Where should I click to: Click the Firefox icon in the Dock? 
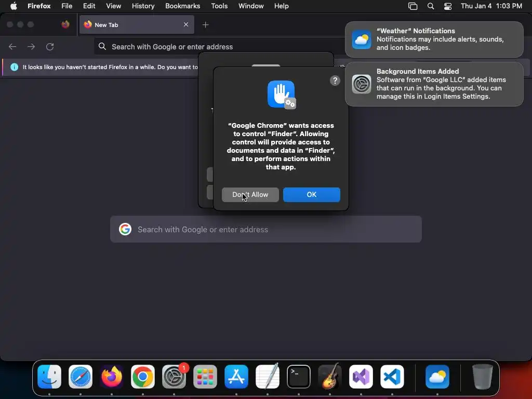coord(112,377)
